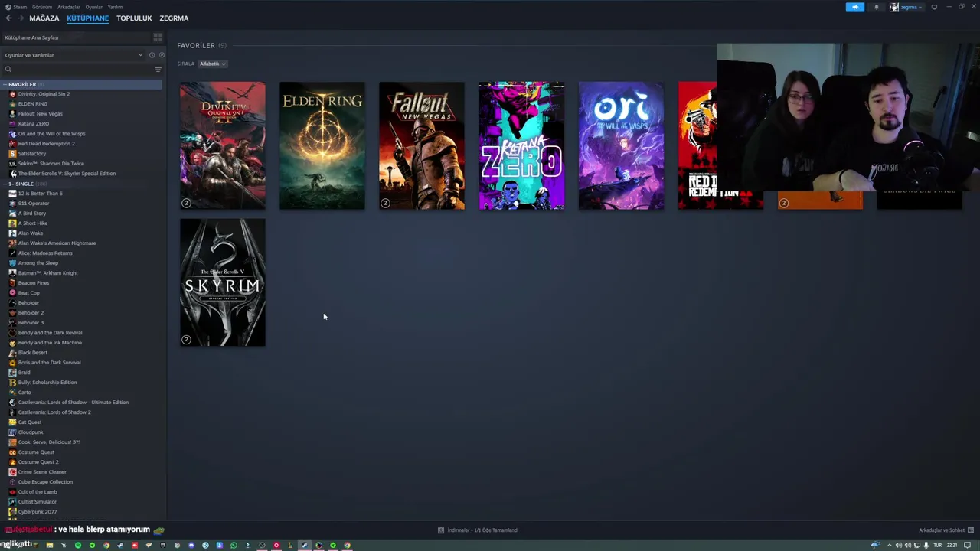Enter Big Picture mode monitor icon
This screenshot has width=980, height=551.
pos(934,7)
